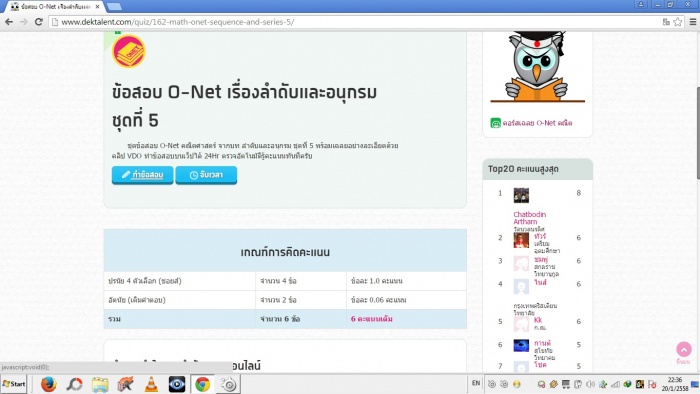Open Firefox from the taskbar

click(49, 384)
